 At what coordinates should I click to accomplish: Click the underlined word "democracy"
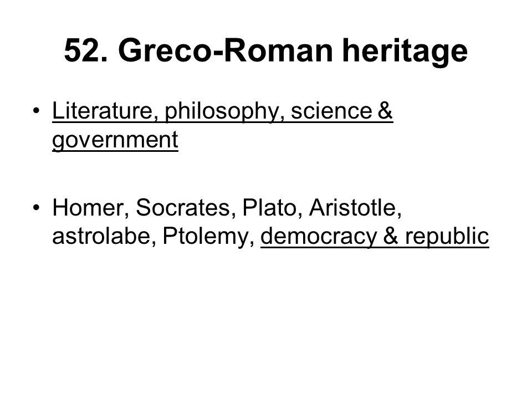319,237
